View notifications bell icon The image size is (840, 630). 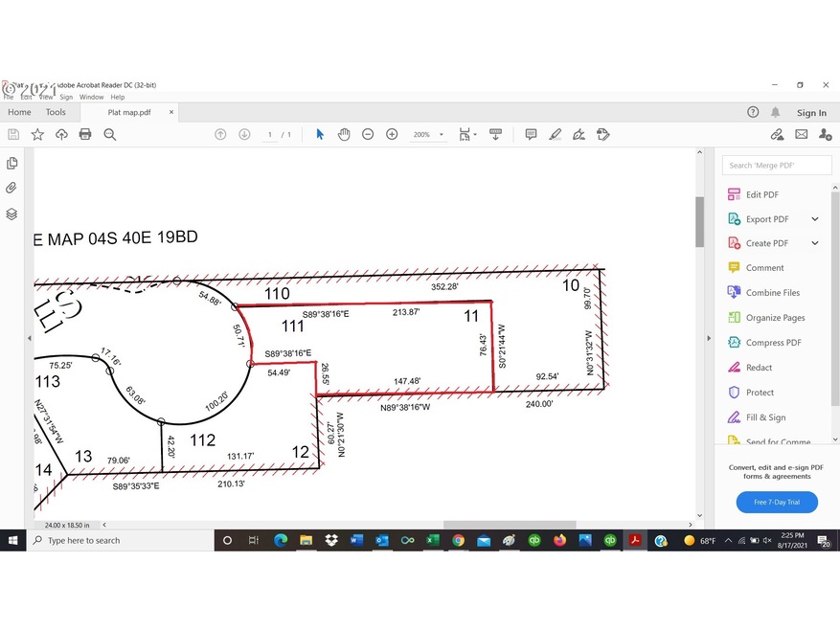point(775,112)
